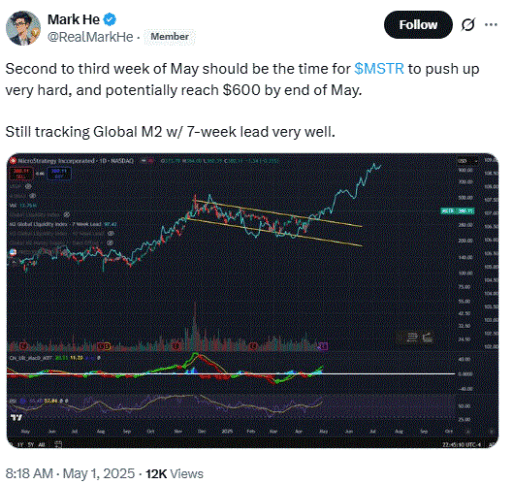Screen dimensions: 513x484
Task: Toggle the eye icon for the hidden 12-week-lead index
Action: tap(111, 233)
